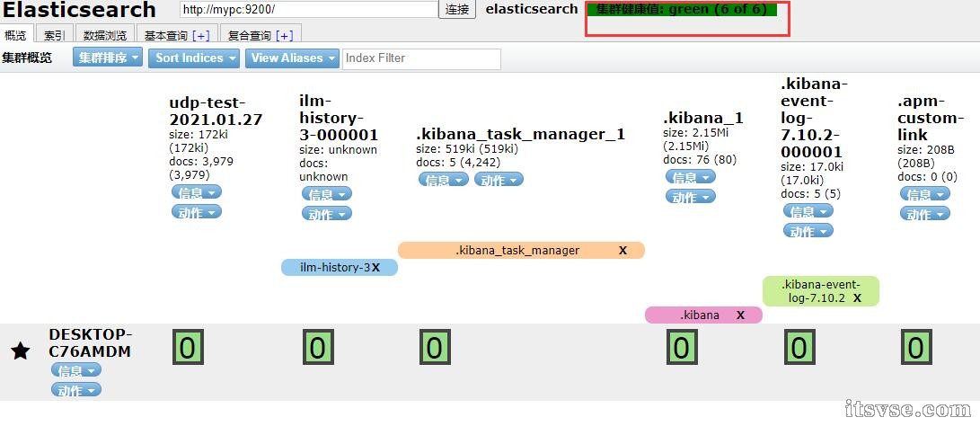This screenshot has width=980, height=435.
Task: Open 动作 dropdown for node DESKTOP-C76AMDM
Action: point(76,391)
